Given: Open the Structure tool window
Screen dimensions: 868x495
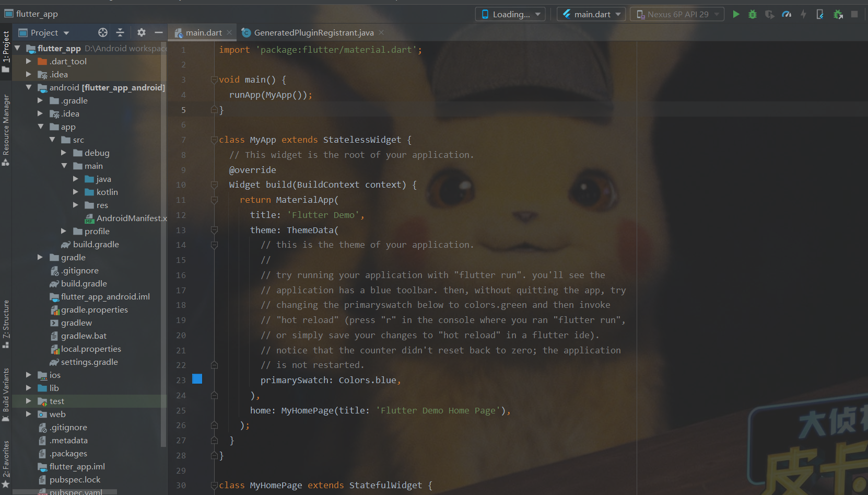Looking at the screenshot, I should click(x=6, y=324).
